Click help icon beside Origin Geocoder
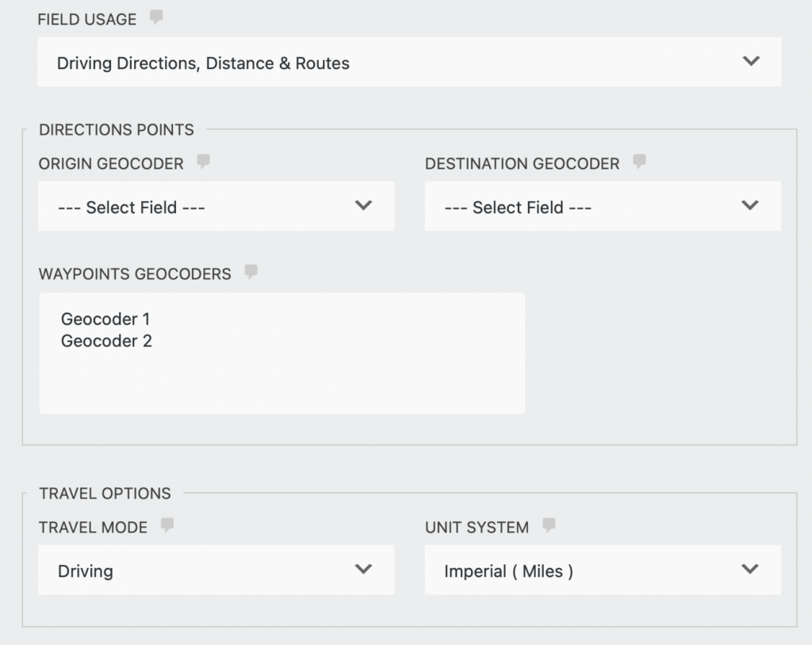 click(204, 161)
